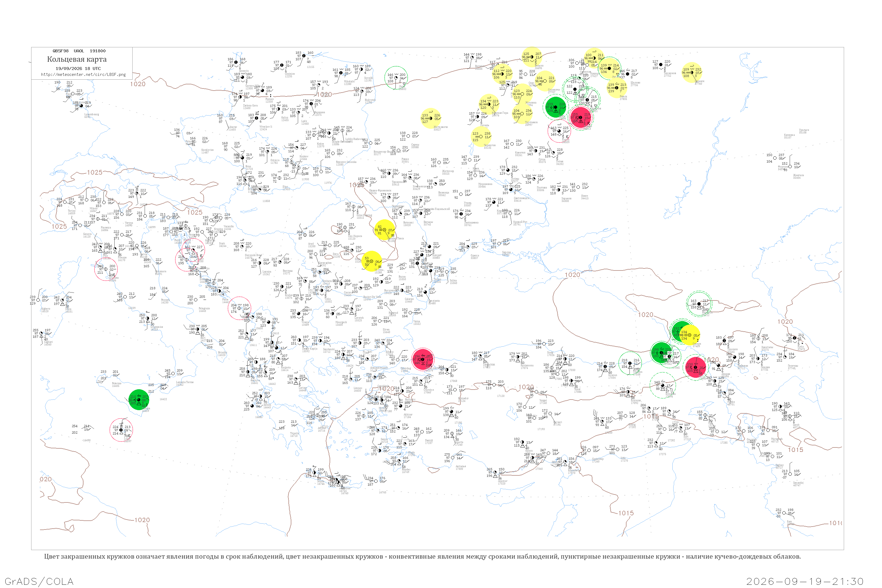Click the green filled circle at Orel

(556, 107)
